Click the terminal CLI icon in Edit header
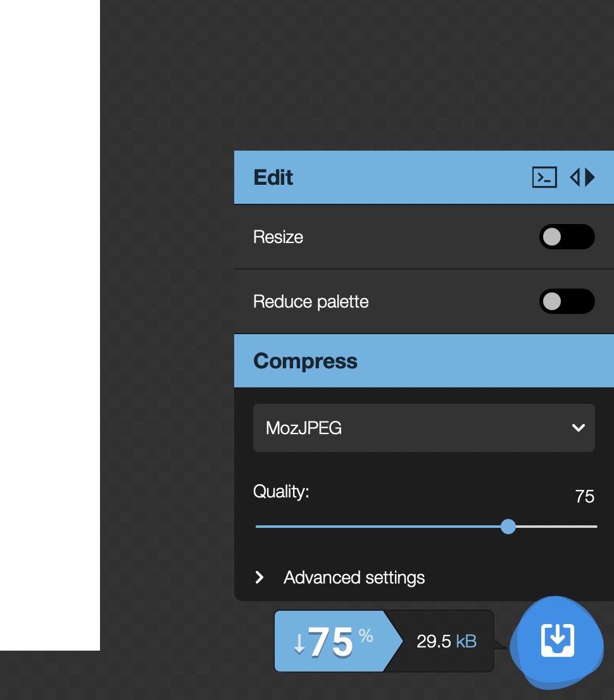Viewport: 614px width, 700px height. click(544, 177)
